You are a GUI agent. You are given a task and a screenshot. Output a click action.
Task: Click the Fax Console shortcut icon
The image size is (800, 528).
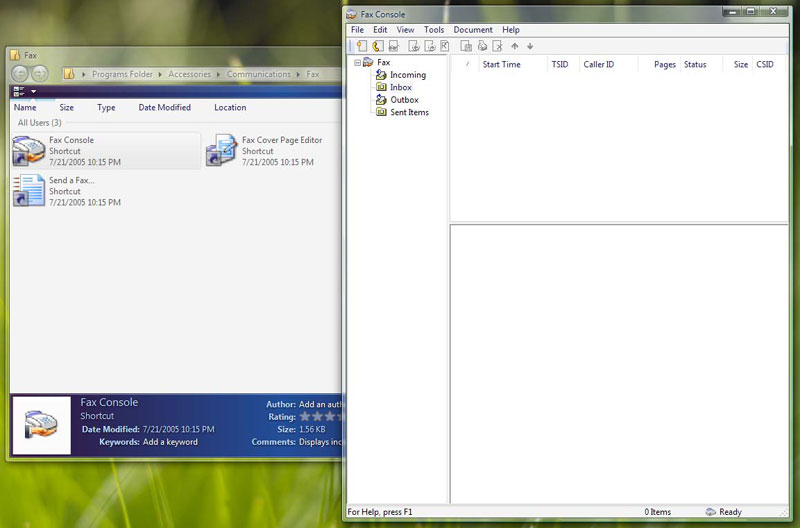(29, 151)
